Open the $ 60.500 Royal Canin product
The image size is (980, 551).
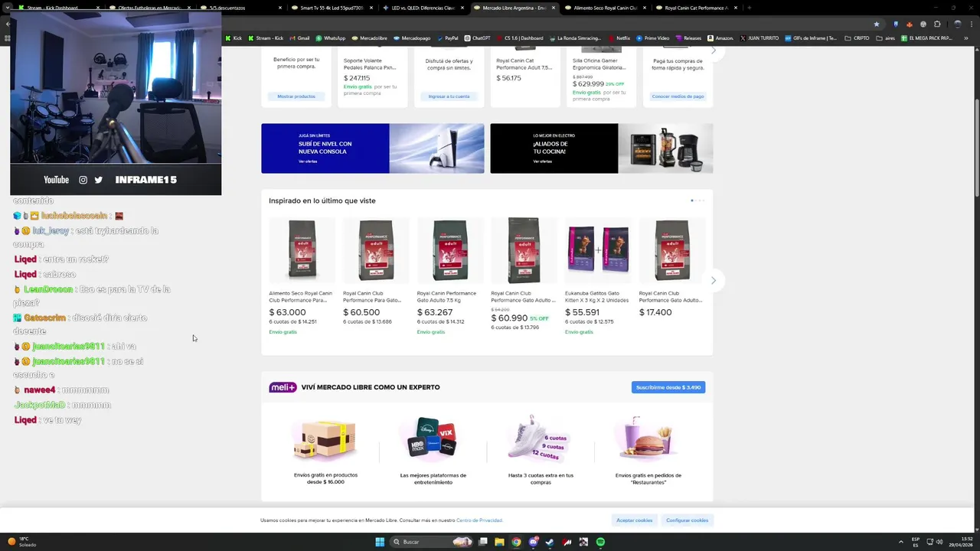[x=376, y=272]
